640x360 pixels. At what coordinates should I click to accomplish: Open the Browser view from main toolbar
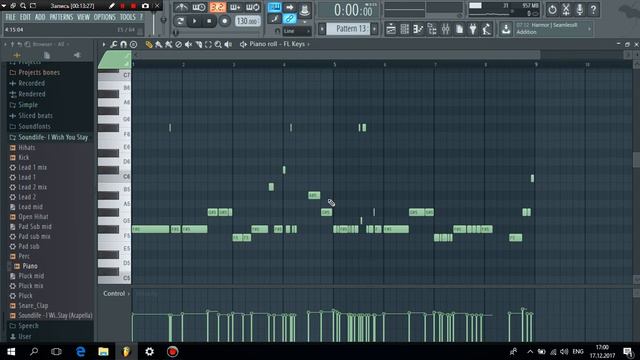click(432, 29)
